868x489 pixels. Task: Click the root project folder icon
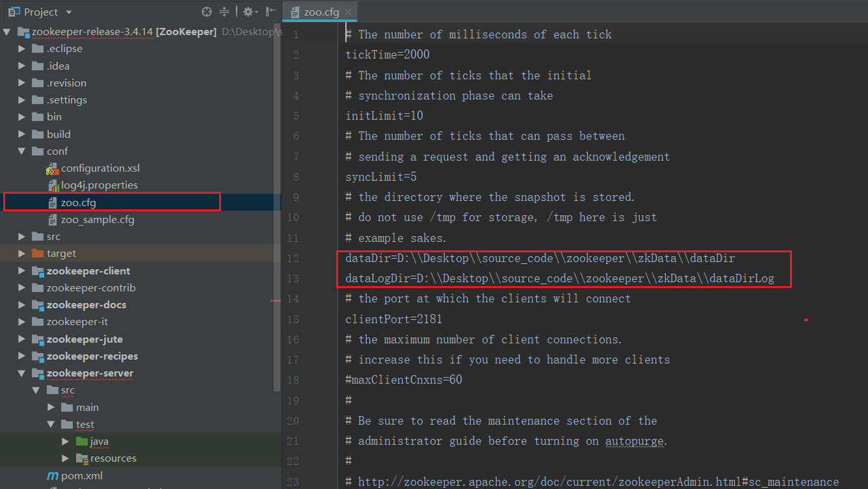click(x=23, y=31)
